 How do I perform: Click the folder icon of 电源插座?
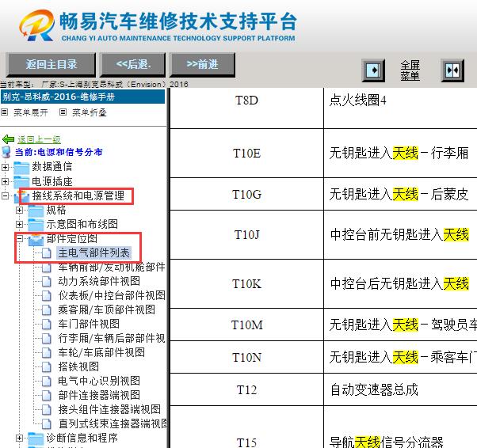click(21, 181)
